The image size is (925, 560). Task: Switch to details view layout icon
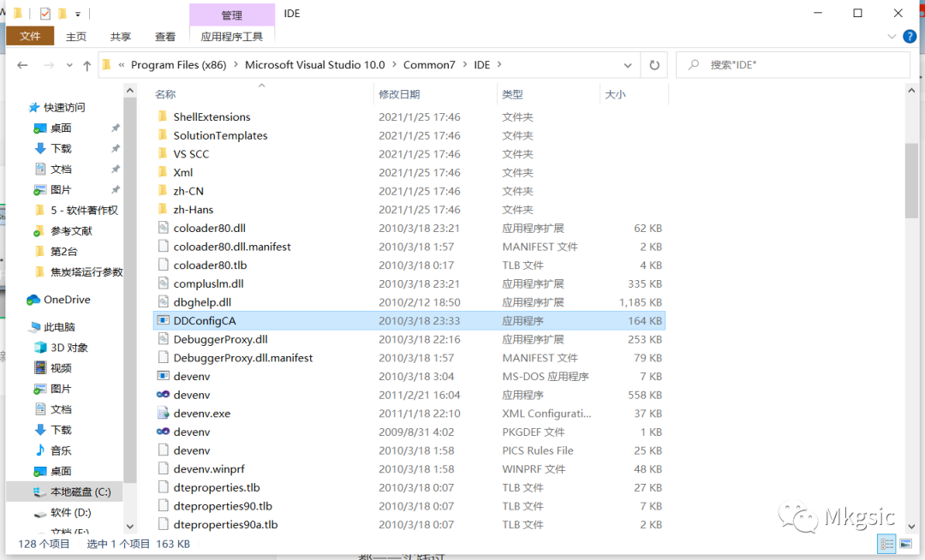(886, 544)
